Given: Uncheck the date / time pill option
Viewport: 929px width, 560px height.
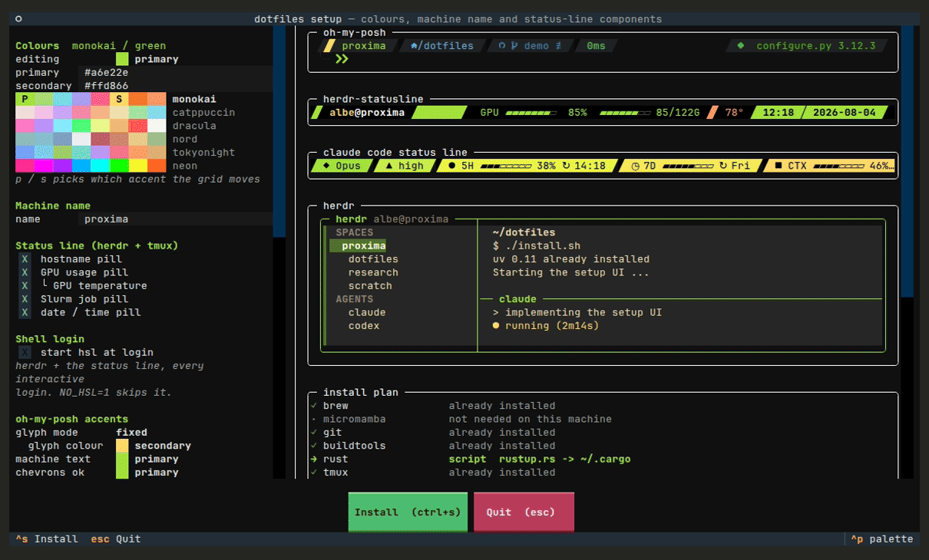Looking at the screenshot, I should click(x=25, y=312).
